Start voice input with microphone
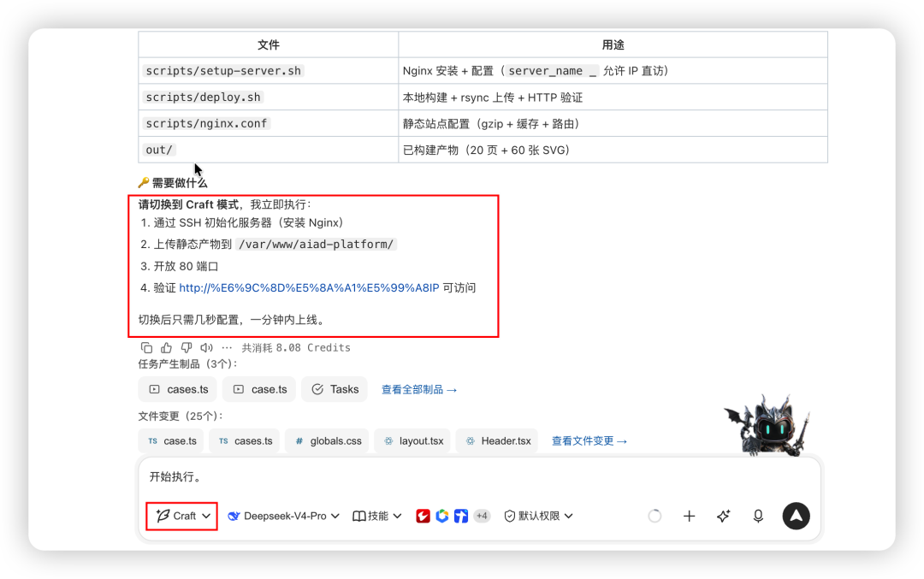The image size is (924, 579). tap(758, 516)
